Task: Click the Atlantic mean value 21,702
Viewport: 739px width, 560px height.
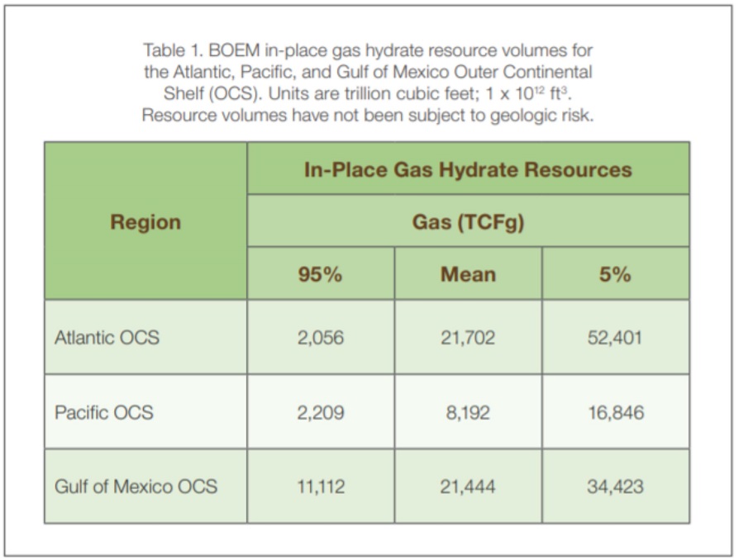Action: point(468,337)
